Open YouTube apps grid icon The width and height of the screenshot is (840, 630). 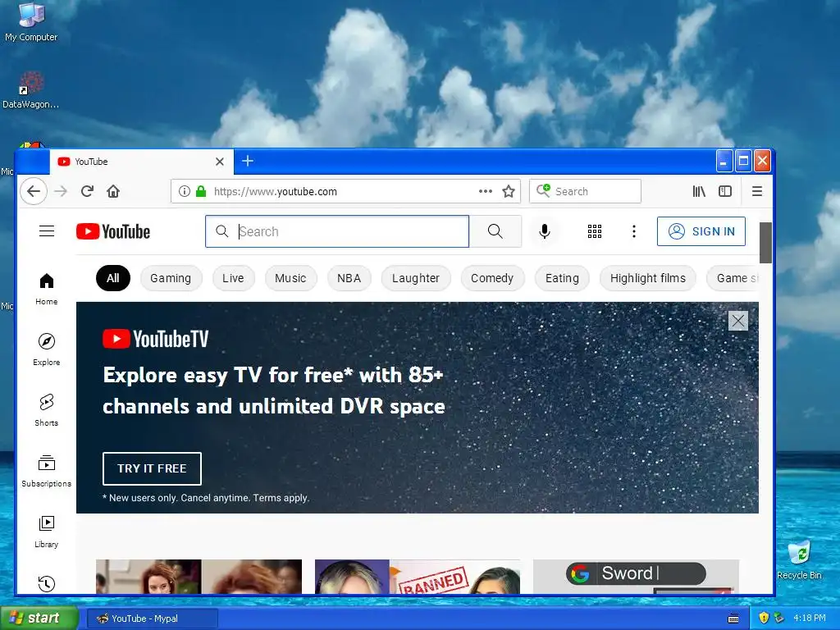(595, 231)
